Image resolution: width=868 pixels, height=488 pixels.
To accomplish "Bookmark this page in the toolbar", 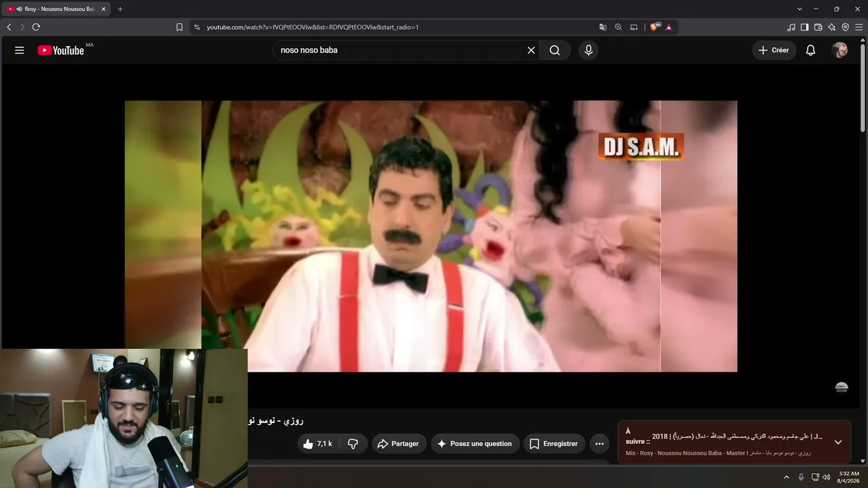I will coord(179,27).
